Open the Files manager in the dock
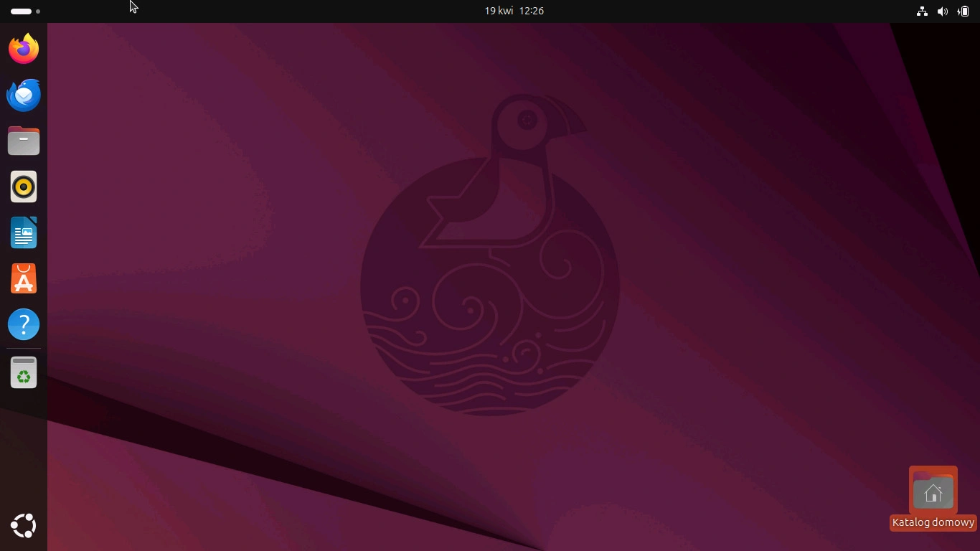The image size is (980, 551). point(24,141)
